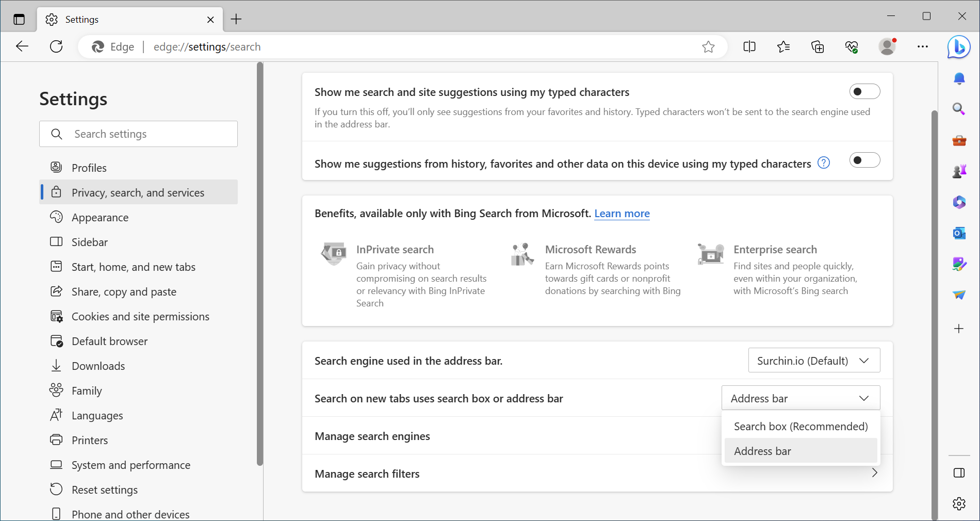Click the settings navigation scrollbar
This screenshot has width=980, height=521.
pyautogui.click(x=259, y=264)
